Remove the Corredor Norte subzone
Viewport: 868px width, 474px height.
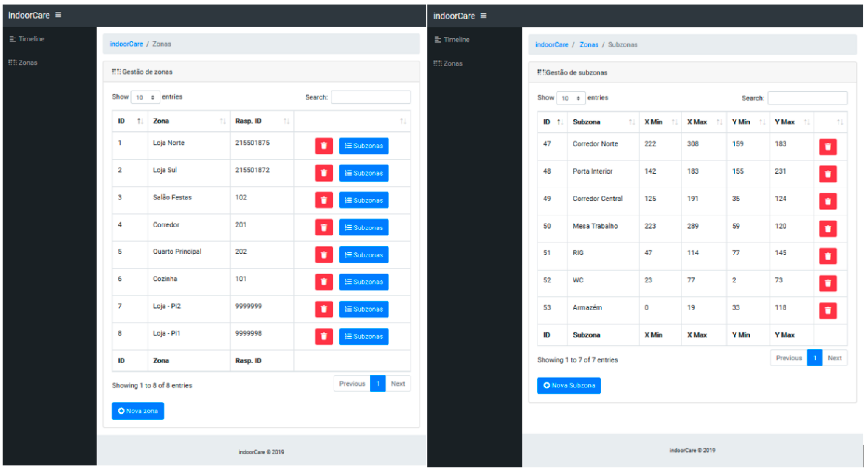828,147
